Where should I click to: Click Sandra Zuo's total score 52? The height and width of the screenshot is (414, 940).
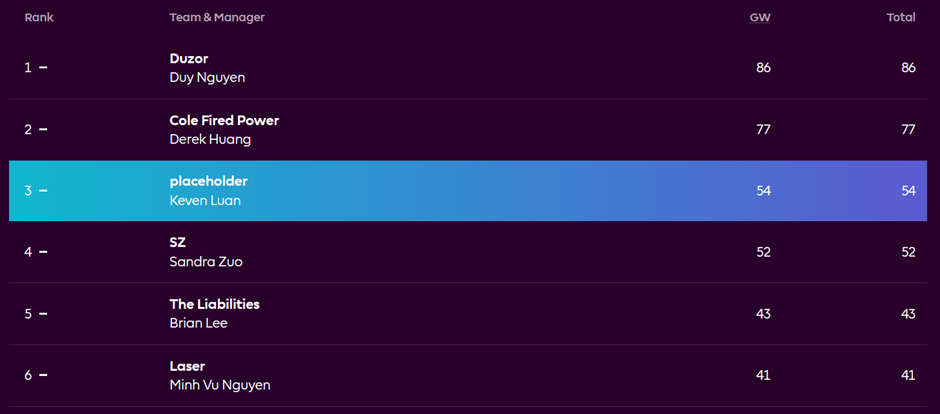908,252
